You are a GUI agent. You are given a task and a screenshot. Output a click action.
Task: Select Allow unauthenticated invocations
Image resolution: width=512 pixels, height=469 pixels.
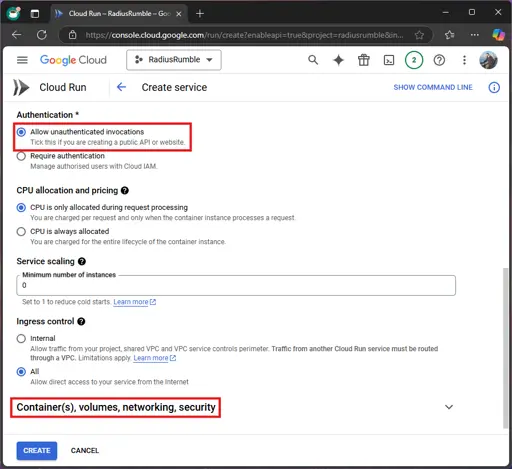[x=21, y=132]
